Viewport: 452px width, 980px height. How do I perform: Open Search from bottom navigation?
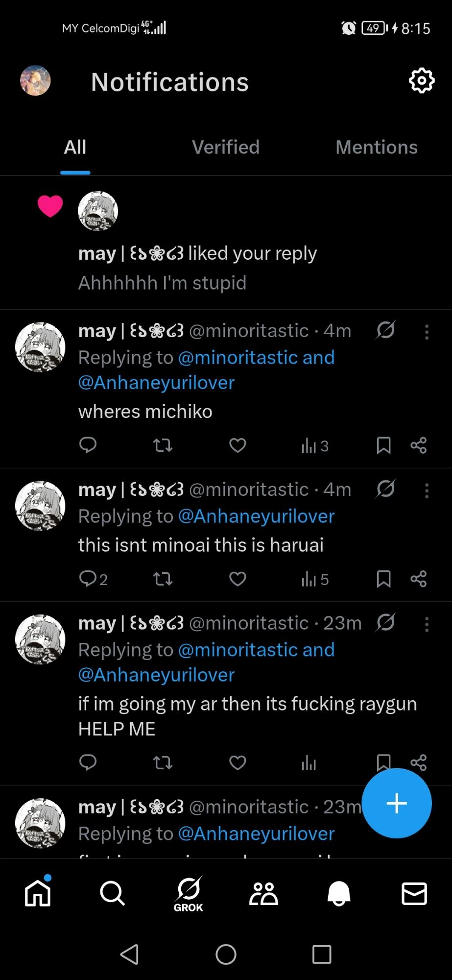[x=113, y=893]
